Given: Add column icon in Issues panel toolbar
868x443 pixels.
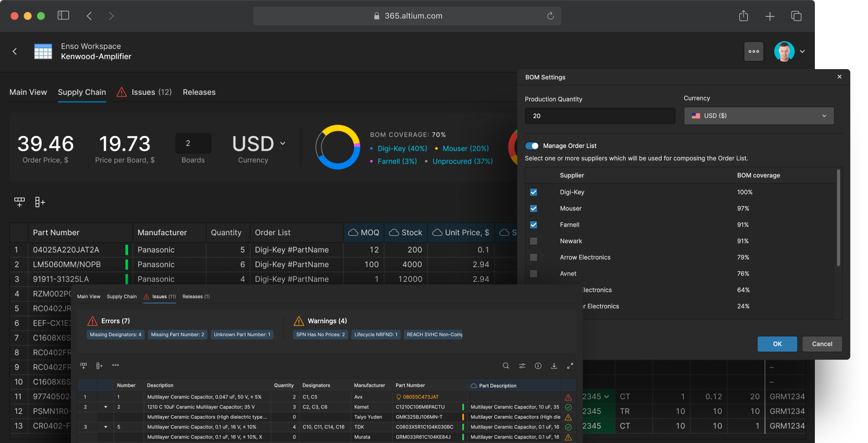Looking at the screenshot, I should pos(99,365).
